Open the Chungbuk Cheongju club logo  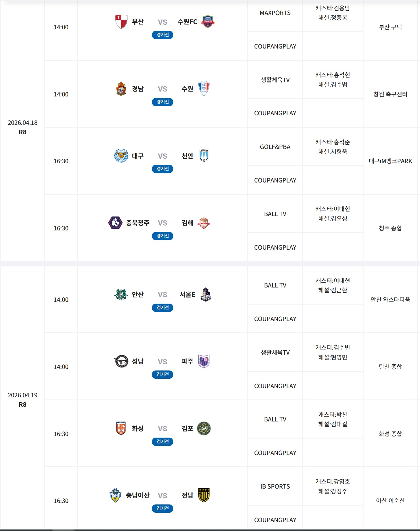point(115,223)
